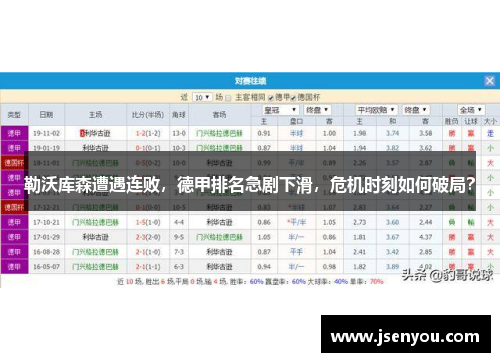Click the 比分(半场) column header
This screenshot has width=500, height=362.
point(148,115)
